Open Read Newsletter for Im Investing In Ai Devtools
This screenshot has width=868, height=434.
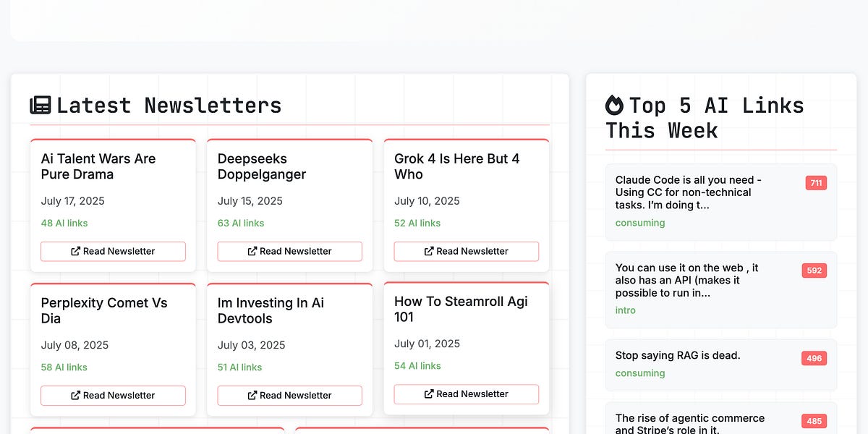(289, 395)
